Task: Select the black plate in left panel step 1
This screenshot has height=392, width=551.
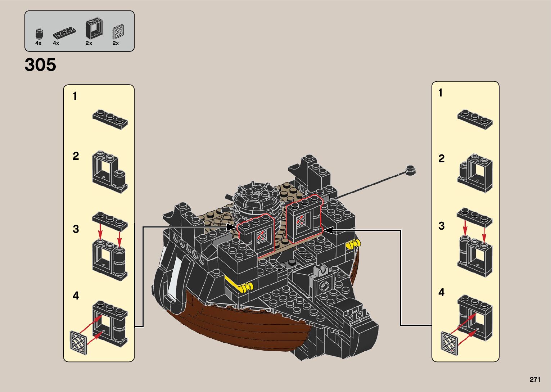Action: coord(110,120)
